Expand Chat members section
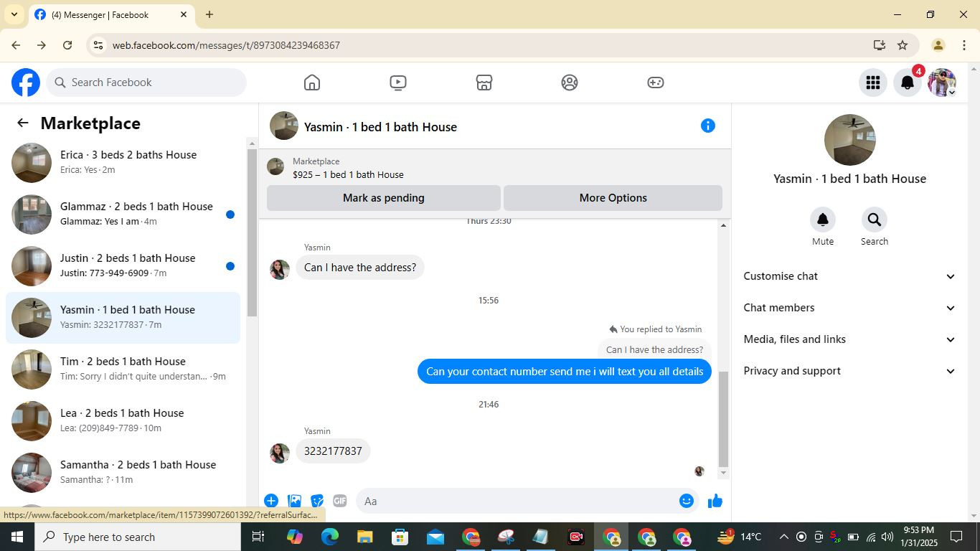The width and height of the screenshot is (980, 551). 849,308
